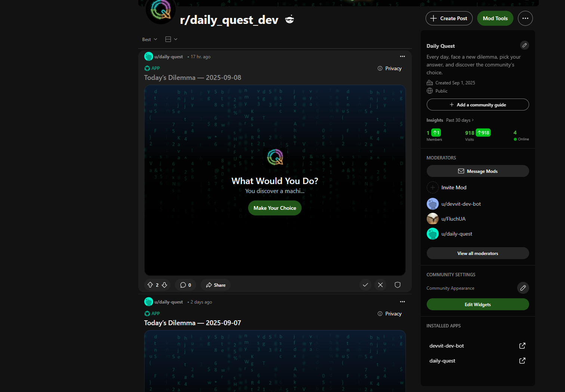565x392 pixels.
Task: Open options menu for the 2025-09-07 post
Action: point(402,302)
